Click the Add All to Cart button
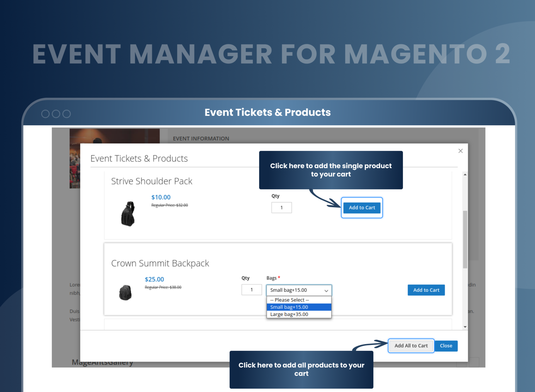The image size is (535, 392). tap(411, 346)
